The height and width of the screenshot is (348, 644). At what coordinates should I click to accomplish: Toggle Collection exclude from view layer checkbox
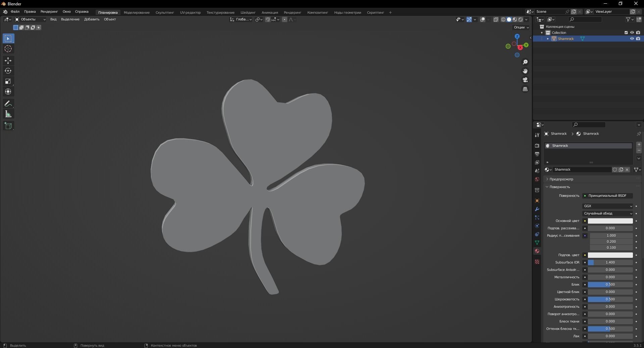pos(626,33)
